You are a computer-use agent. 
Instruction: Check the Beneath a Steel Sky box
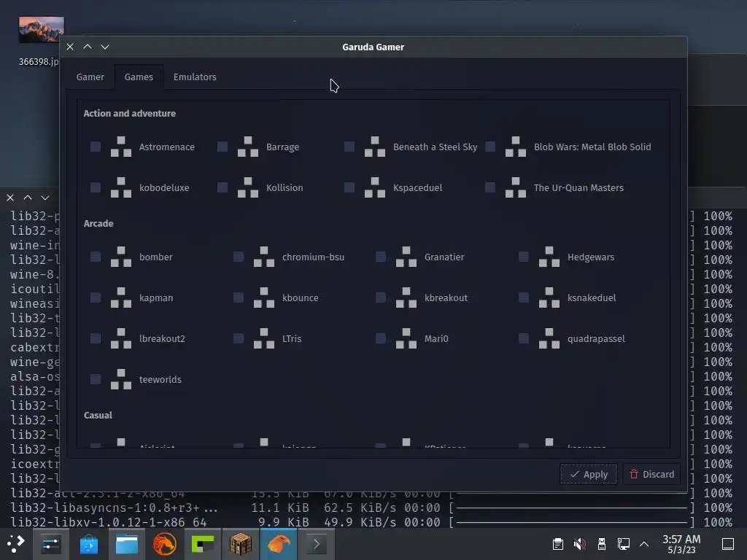pos(349,147)
